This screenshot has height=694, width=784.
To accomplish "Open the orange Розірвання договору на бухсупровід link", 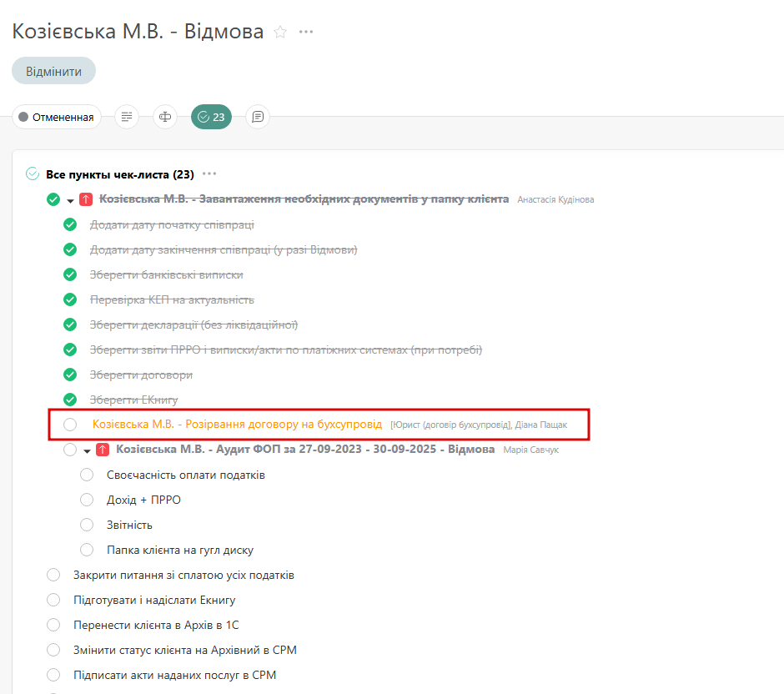I will pyautogui.click(x=237, y=425).
